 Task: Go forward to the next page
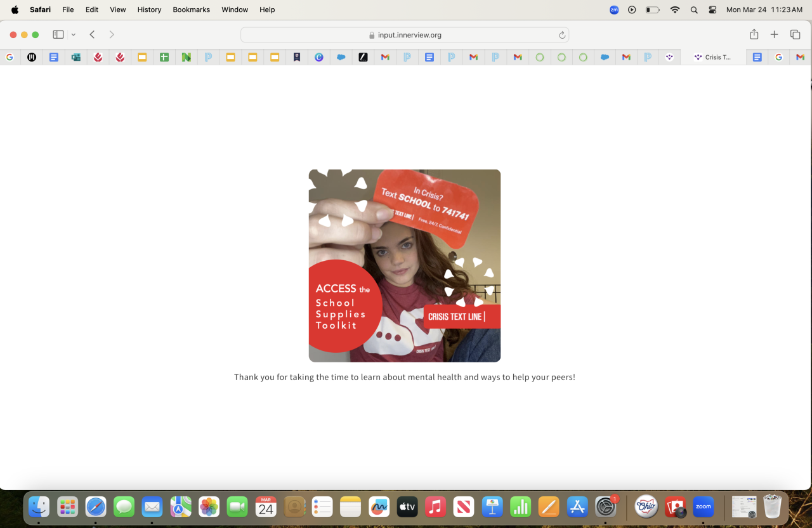pyautogui.click(x=112, y=34)
